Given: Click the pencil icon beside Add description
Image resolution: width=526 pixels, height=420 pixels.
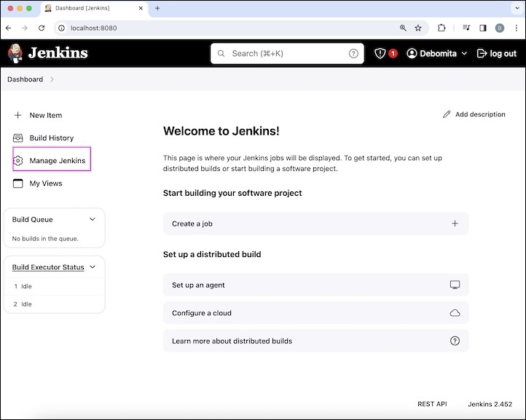Looking at the screenshot, I should [x=447, y=114].
